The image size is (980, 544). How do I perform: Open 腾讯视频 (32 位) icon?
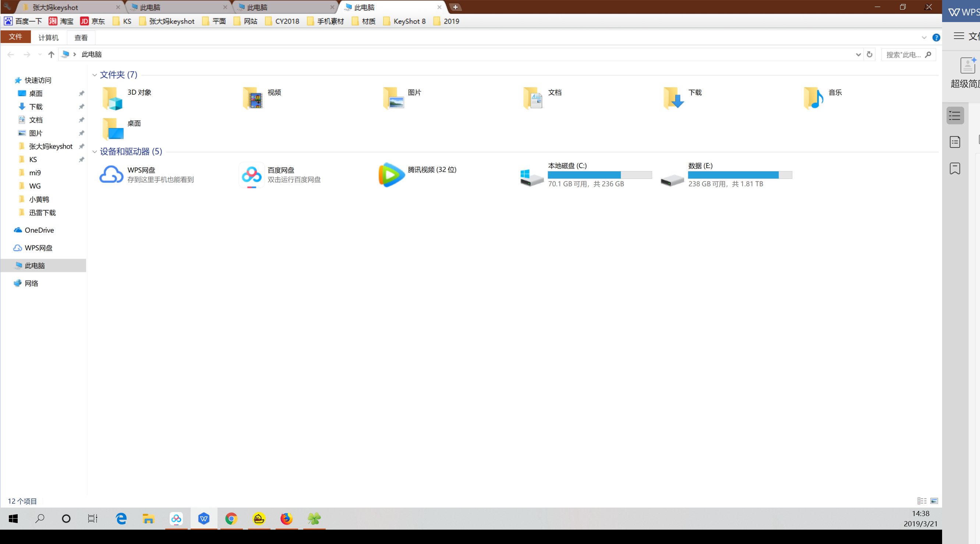point(392,175)
